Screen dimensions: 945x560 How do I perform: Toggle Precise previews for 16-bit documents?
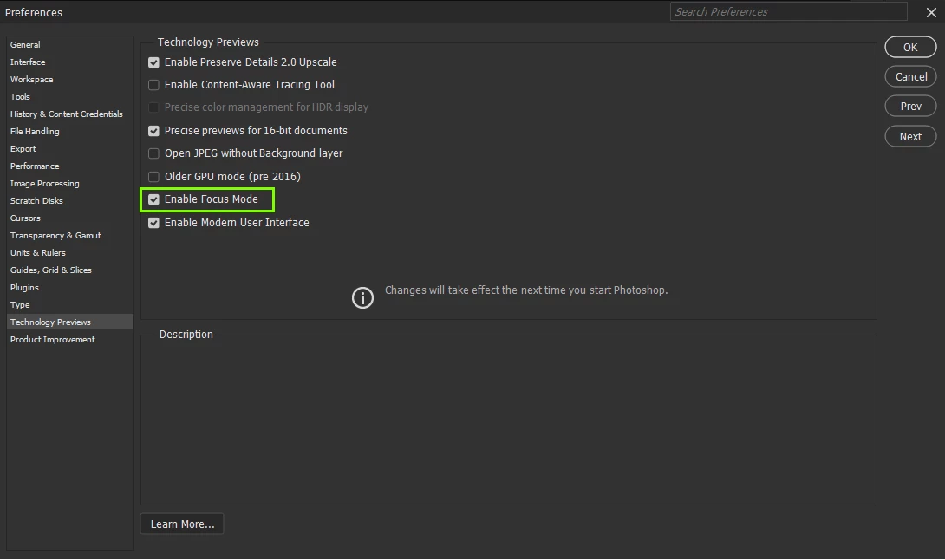153,131
